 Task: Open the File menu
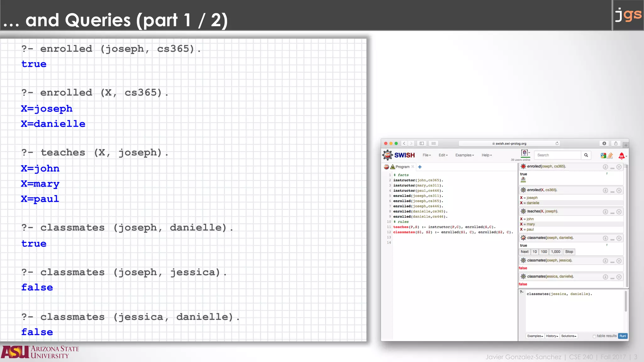pyautogui.click(x=426, y=155)
